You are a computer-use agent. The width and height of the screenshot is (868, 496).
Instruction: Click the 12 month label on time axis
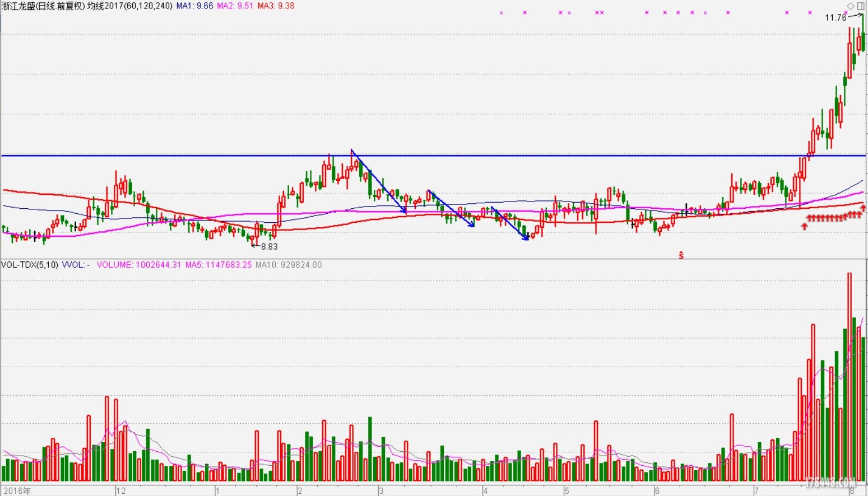coord(121,491)
